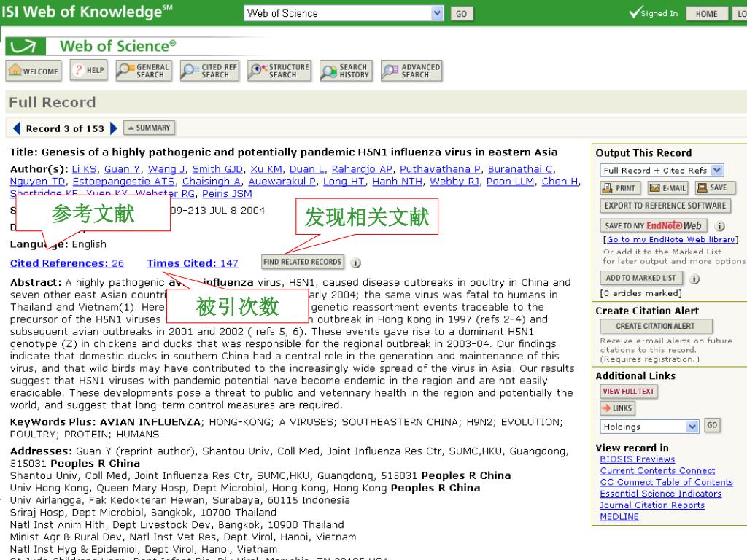Create Citation Alert for this record

[x=656, y=326]
